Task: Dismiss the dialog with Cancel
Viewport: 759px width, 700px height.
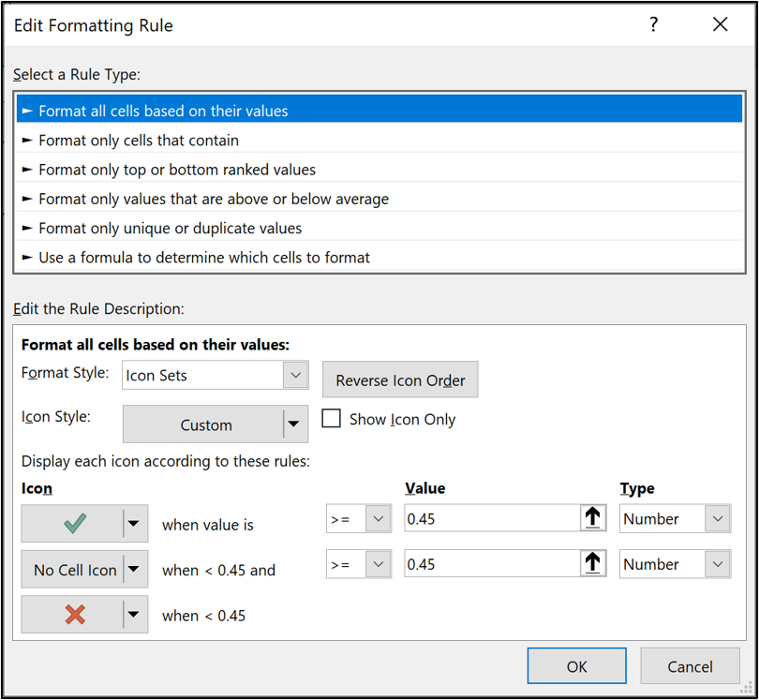Action: pos(690,665)
